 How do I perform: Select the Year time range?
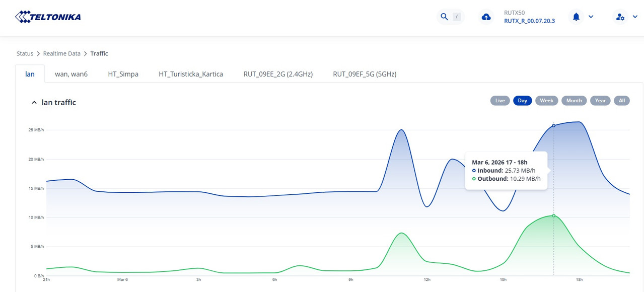click(x=600, y=101)
